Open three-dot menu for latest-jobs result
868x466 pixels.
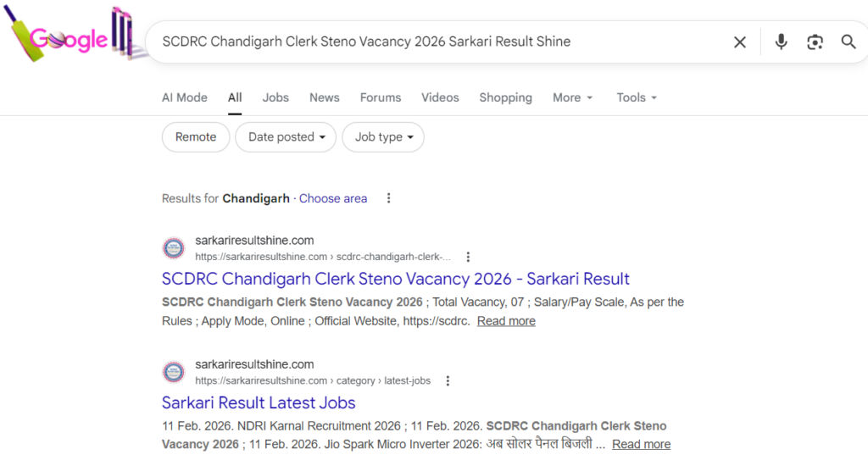pos(448,381)
